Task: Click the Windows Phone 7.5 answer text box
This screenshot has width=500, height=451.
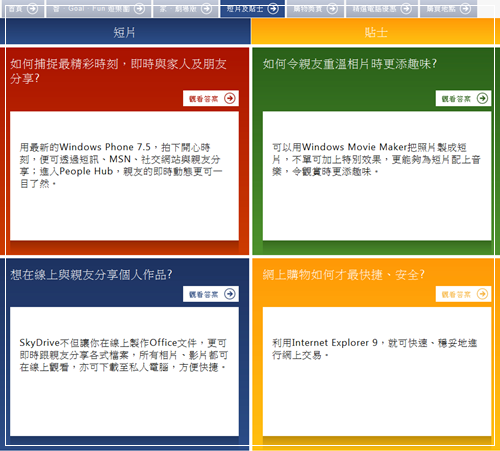Action: [124, 176]
